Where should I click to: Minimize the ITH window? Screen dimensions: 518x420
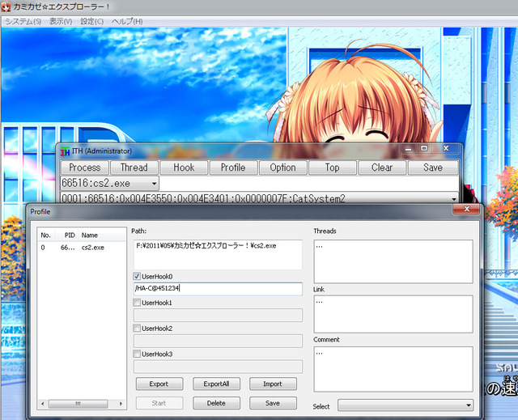point(408,149)
